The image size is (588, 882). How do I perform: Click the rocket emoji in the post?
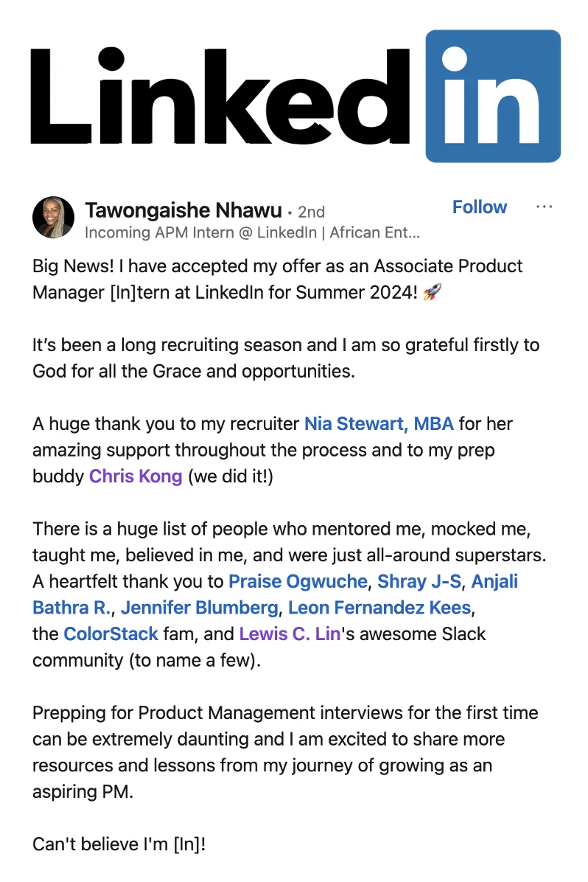tap(433, 292)
